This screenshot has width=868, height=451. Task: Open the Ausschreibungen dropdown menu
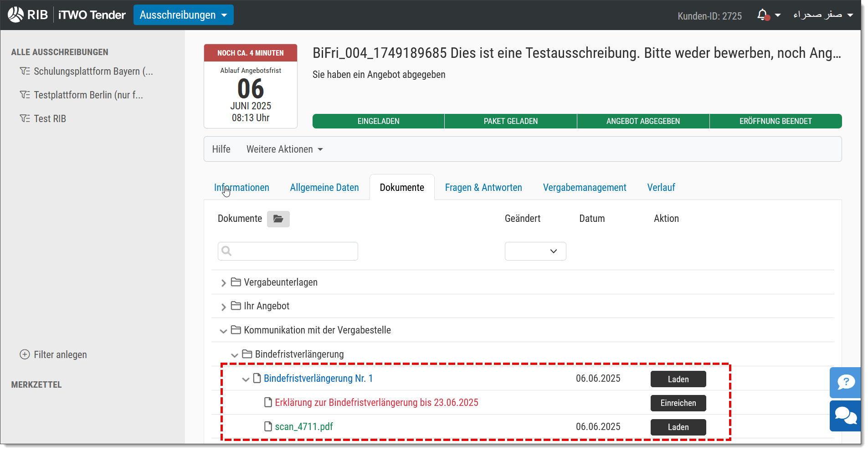[x=184, y=15]
